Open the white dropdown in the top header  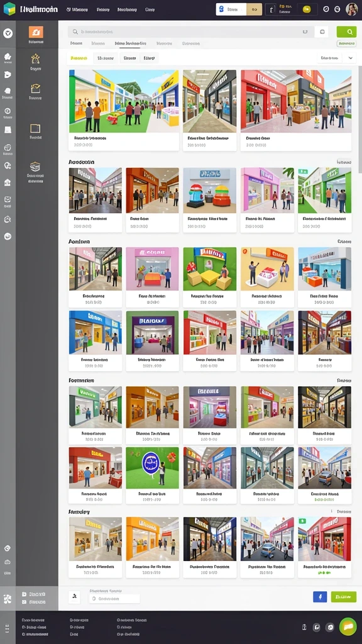click(231, 9)
